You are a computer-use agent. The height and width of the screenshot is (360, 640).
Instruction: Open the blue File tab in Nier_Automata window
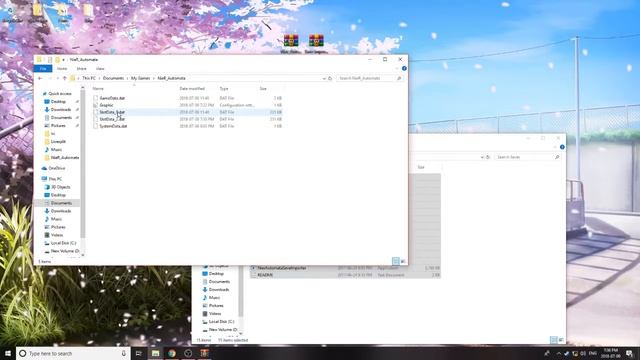click(x=43, y=69)
